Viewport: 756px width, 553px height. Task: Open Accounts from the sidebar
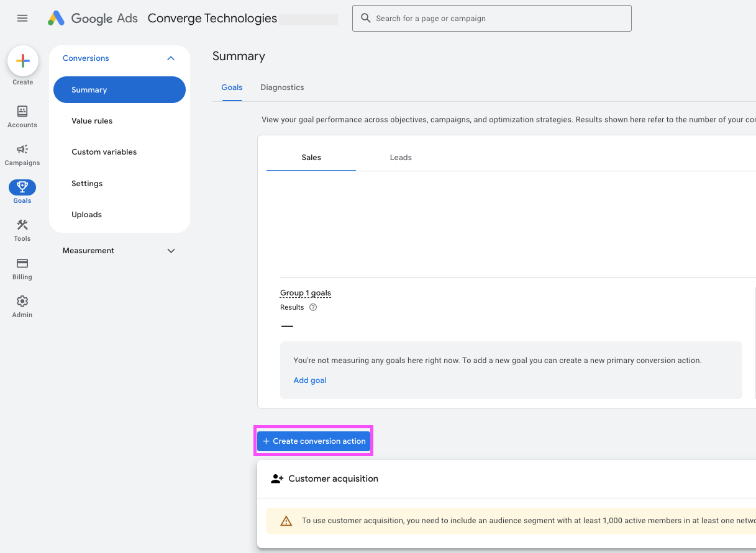click(22, 112)
